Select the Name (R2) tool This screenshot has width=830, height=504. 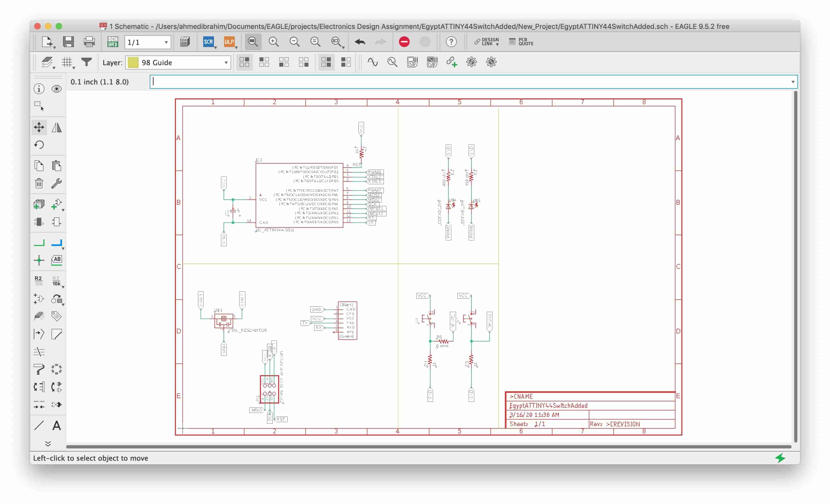(x=39, y=281)
